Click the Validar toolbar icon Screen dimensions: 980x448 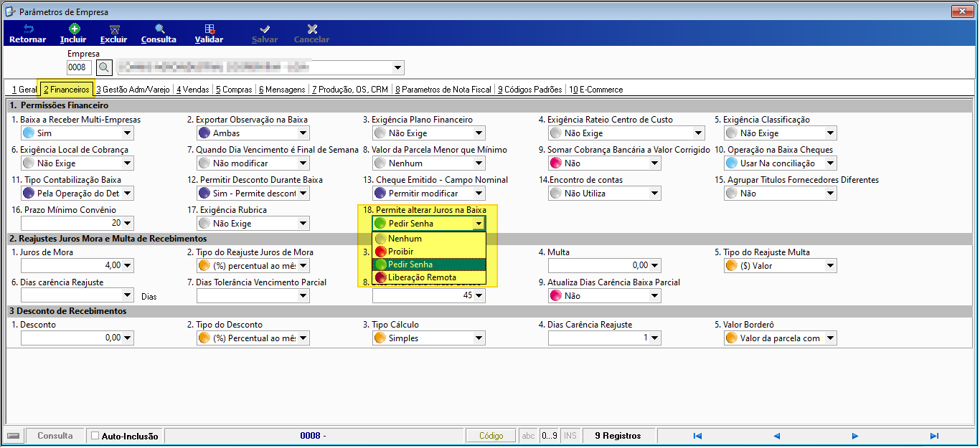click(209, 29)
